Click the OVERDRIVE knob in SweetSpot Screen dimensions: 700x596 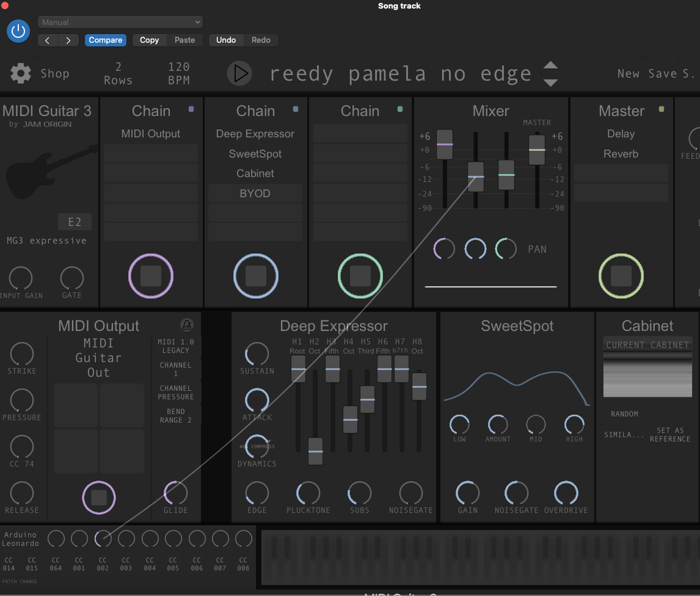click(566, 493)
